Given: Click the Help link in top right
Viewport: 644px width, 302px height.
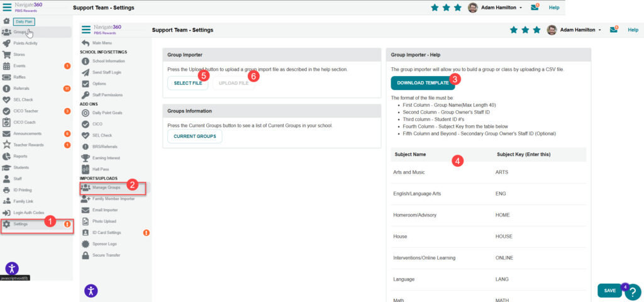Looking at the screenshot, I should 554,8.
